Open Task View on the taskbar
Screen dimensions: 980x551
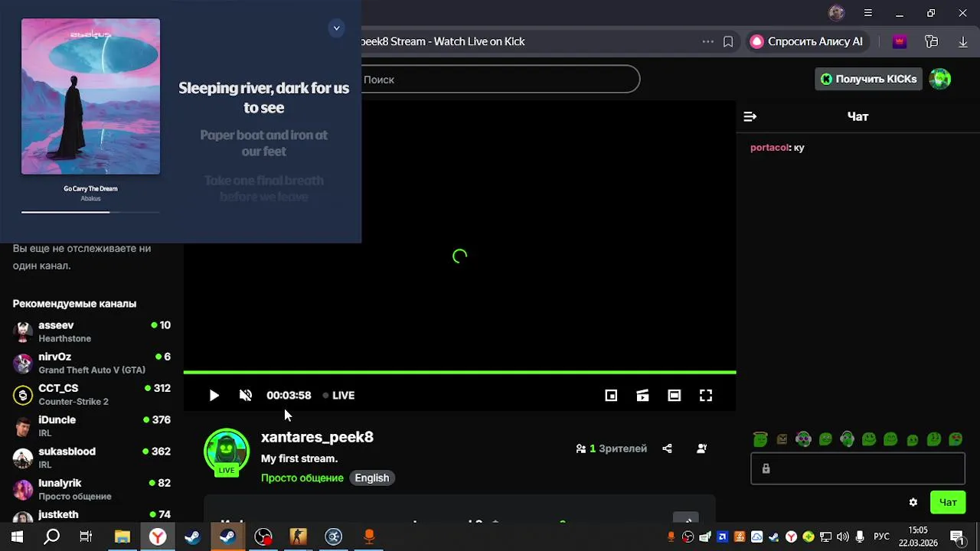click(x=86, y=537)
